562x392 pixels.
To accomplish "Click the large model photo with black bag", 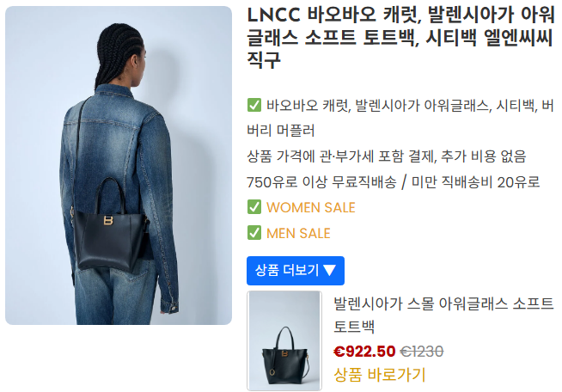I will tap(119, 165).
